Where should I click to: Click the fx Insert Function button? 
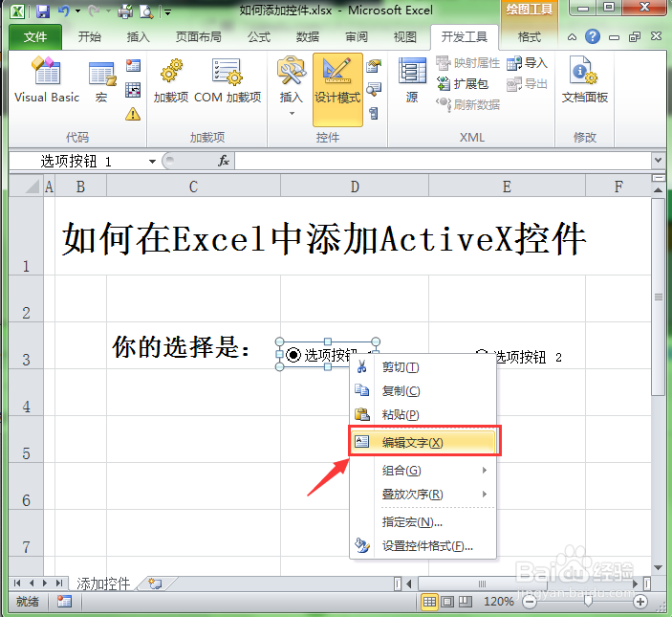[x=224, y=162]
